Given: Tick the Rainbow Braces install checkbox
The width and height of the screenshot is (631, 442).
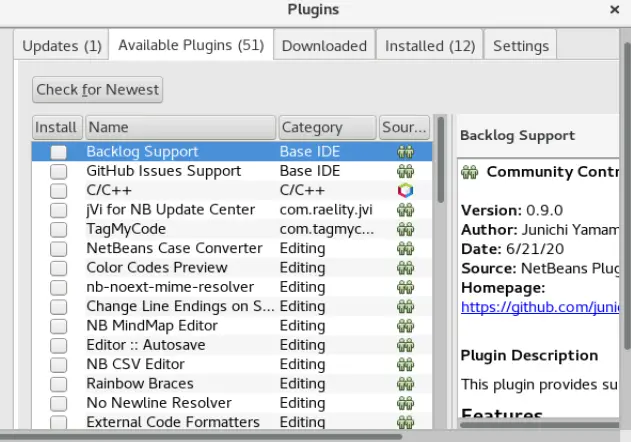Looking at the screenshot, I should point(58,384).
